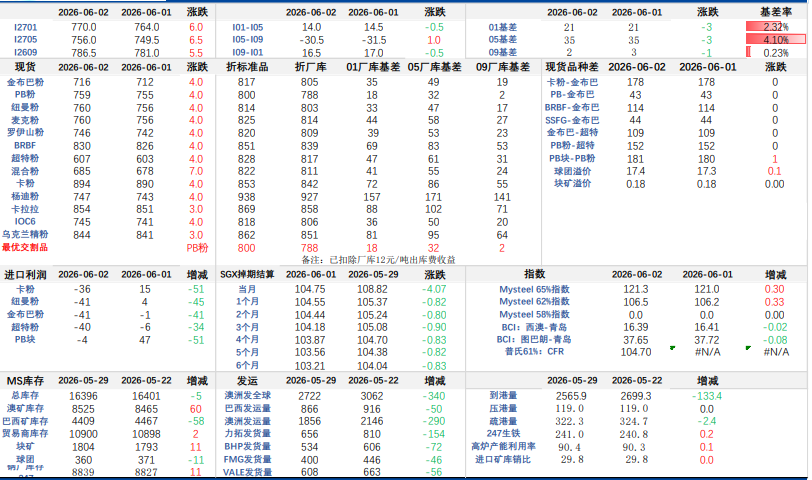Click the 麦克粉 row label
Viewport: 812px width, 480px height.
coord(25,120)
